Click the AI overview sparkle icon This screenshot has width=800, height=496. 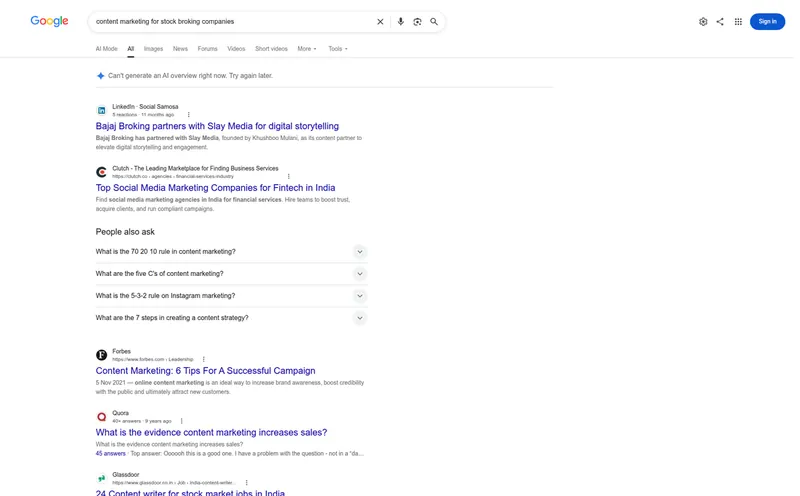pyautogui.click(x=101, y=76)
